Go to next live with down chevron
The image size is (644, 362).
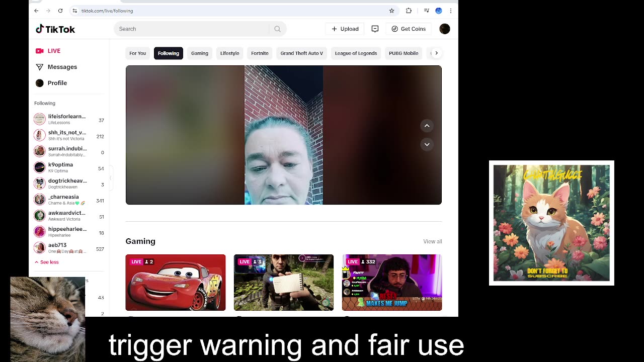point(427,144)
